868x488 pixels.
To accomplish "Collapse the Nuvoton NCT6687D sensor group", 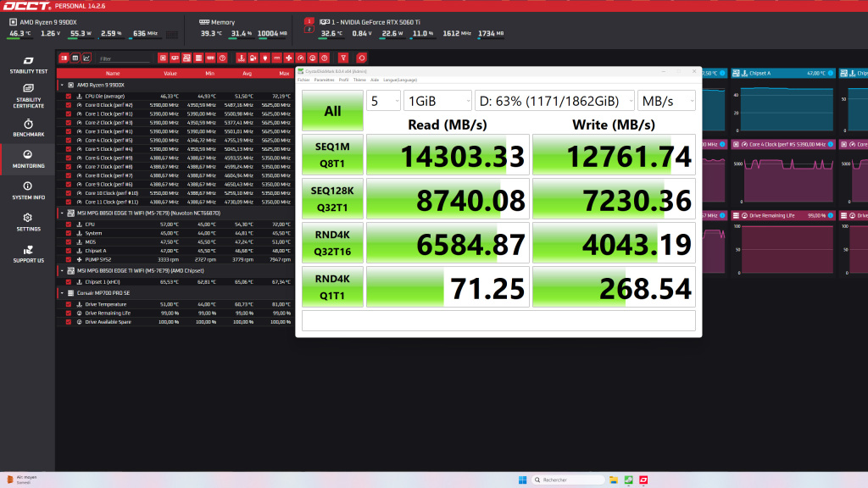I will (62, 213).
